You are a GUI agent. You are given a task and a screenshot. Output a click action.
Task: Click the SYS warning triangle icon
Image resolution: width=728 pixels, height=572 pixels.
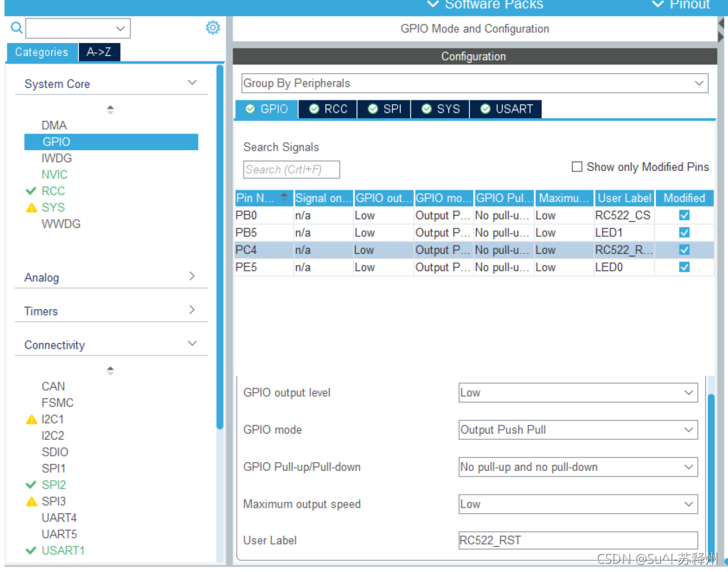click(31, 207)
